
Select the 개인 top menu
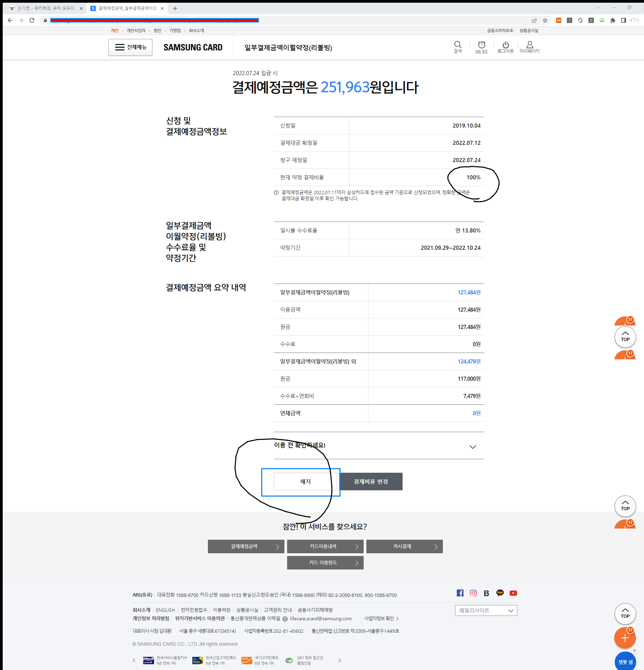[114, 30]
